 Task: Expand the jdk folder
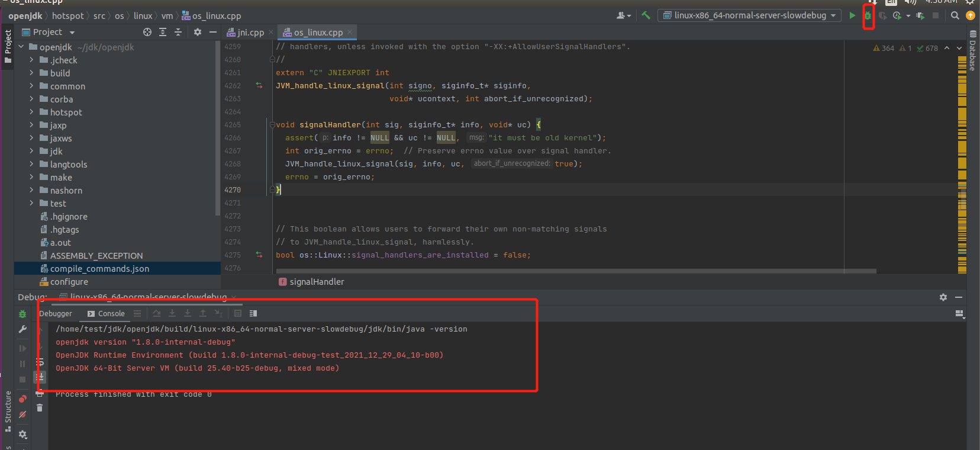tap(31, 151)
